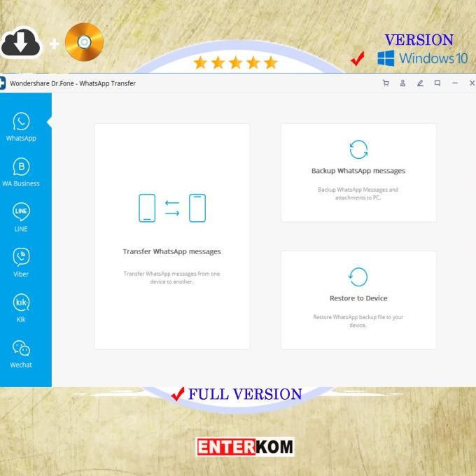The height and width of the screenshot is (476, 476).
Task: Select the WhatsApp sidebar icon
Action: pyautogui.click(x=21, y=121)
